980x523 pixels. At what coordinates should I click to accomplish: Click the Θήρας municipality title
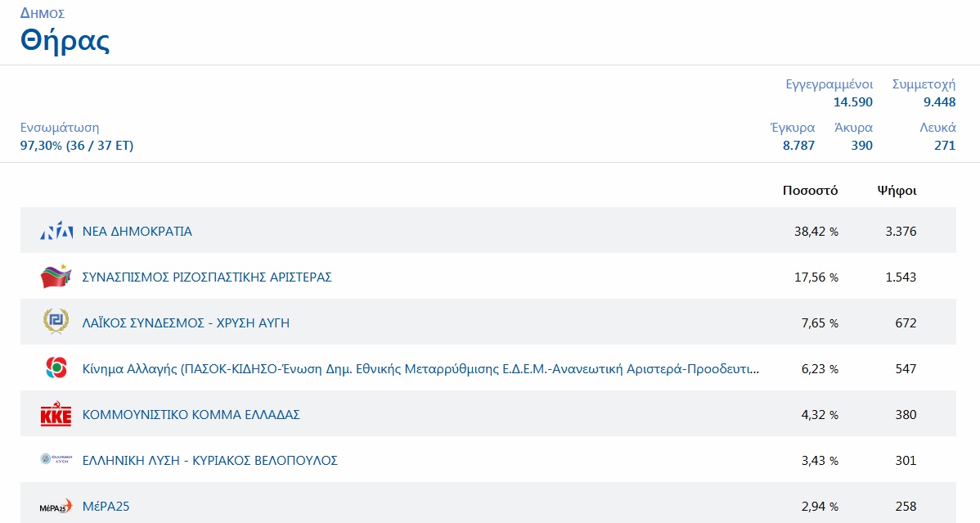pos(65,41)
